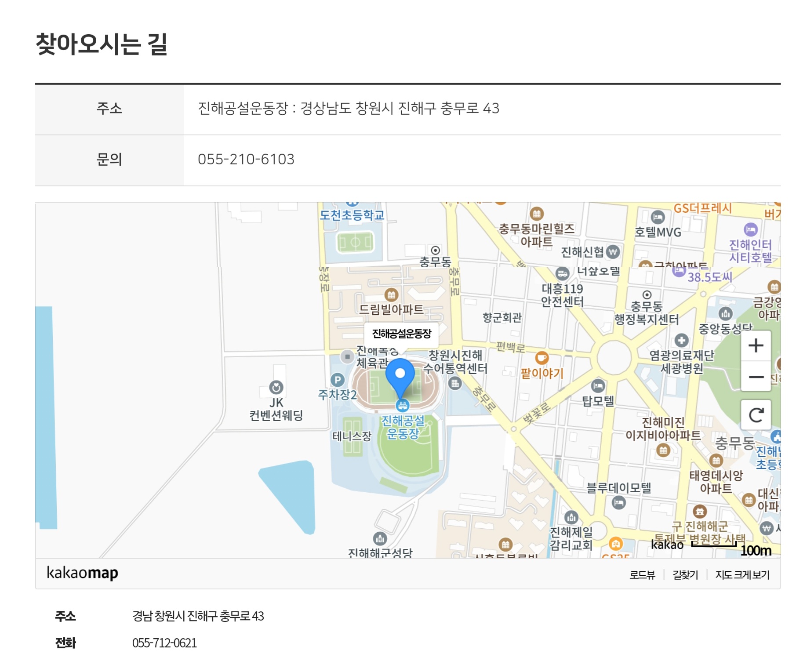Click the address text 경남 창원시 진해구 충무로 43
The height and width of the screenshot is (672, 796).
pyautogui.click(x=198, y=616)
